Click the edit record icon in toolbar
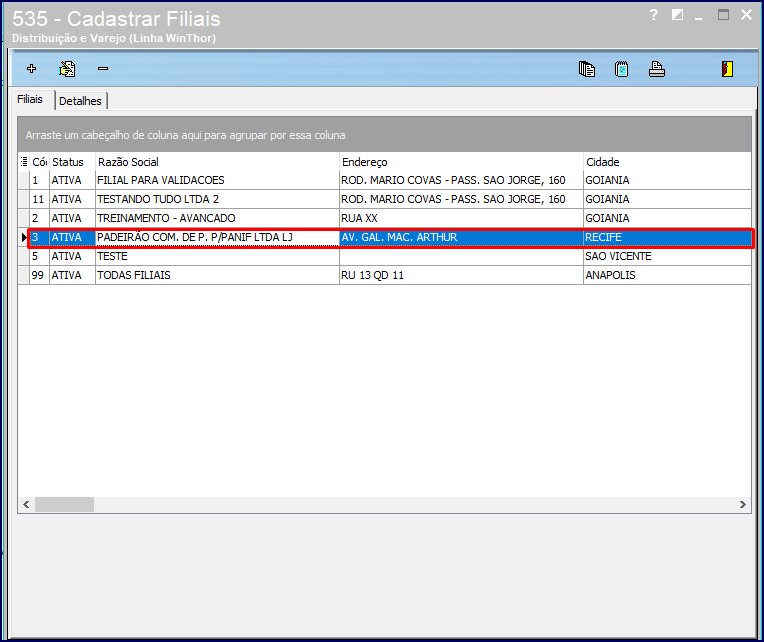 tap(67, 69)
